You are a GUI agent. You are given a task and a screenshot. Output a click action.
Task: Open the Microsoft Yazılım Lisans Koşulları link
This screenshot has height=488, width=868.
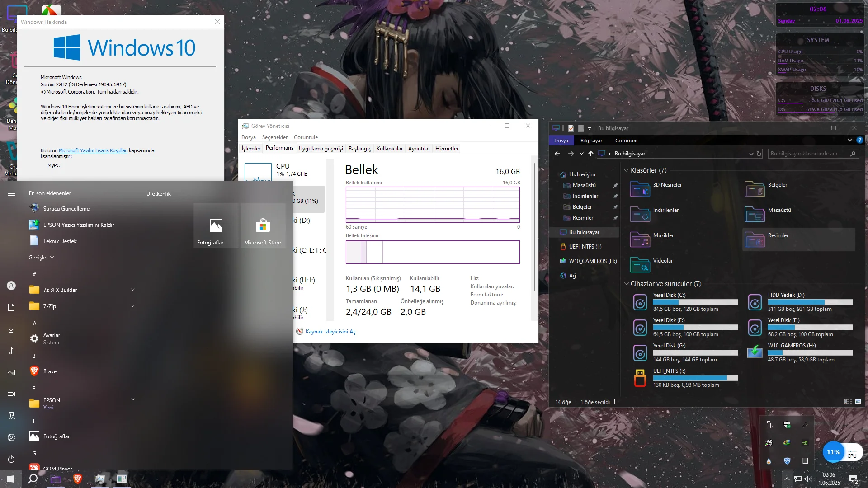tap(93, 150)
